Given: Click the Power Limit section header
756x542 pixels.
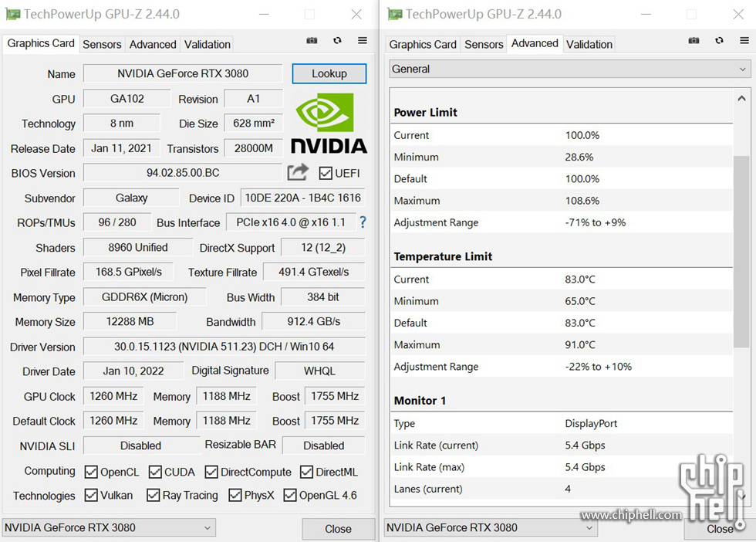Looking at the screenshot, I should pyautogui.click(x=425, y=113).
